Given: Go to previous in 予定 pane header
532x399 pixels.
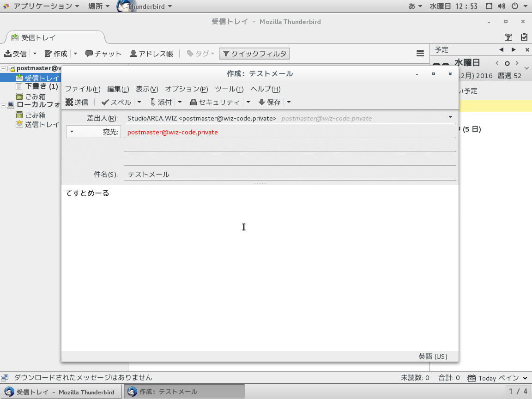Looking at the screenshot, I should click(x=501, y=50).
